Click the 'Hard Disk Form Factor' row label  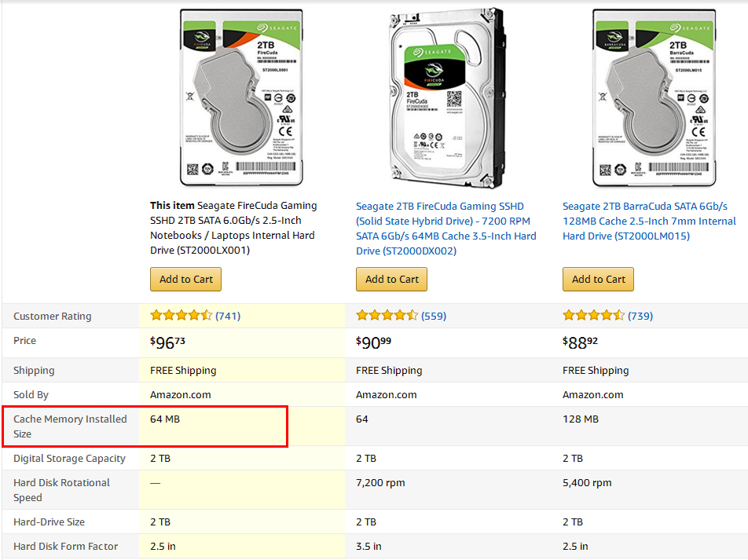point(66,547)
